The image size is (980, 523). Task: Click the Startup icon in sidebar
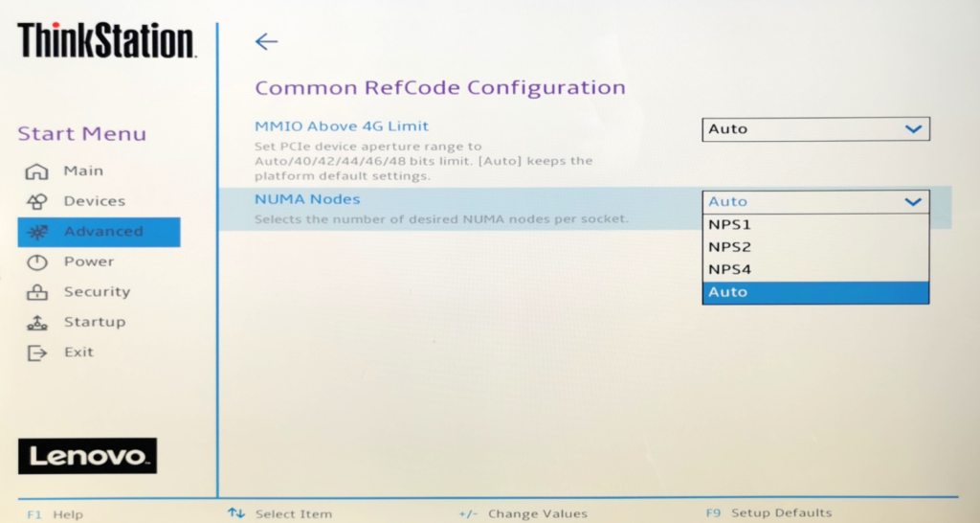(x=37, y=323)
